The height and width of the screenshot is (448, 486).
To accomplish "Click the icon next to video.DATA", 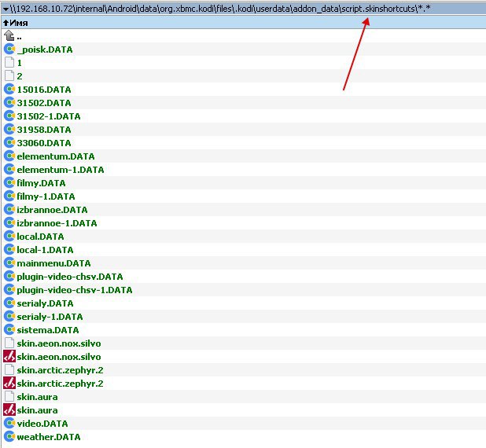I will point(9,423).
